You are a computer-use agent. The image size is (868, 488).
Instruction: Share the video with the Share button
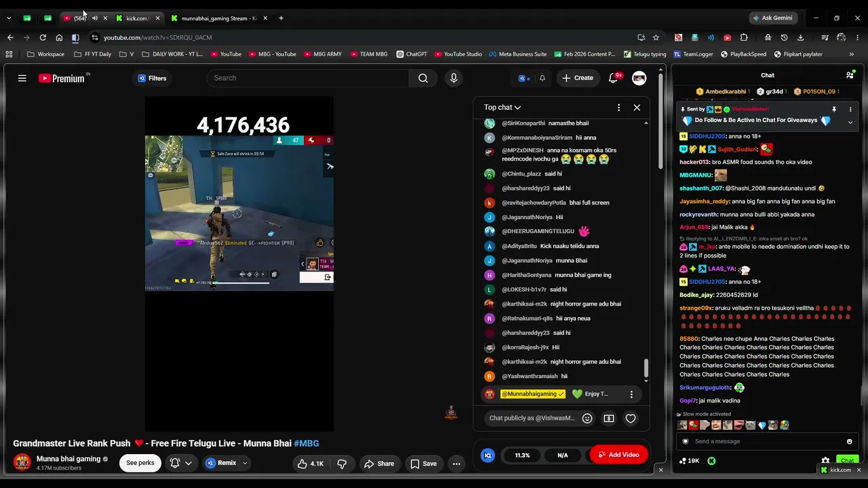pos(379,464)
